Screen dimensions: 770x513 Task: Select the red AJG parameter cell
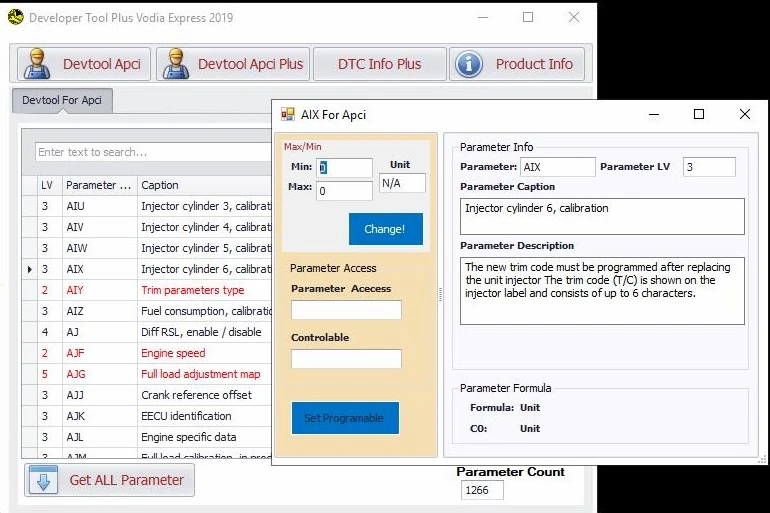pos(100,374)
